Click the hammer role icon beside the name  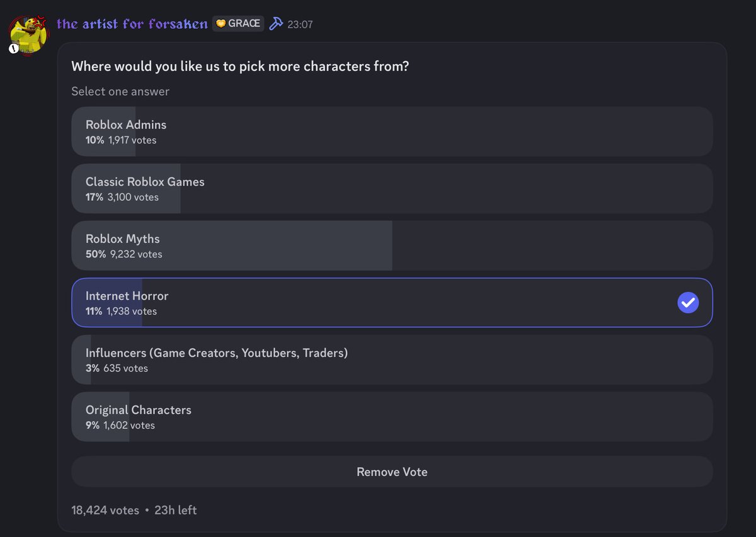coord(276,24)
